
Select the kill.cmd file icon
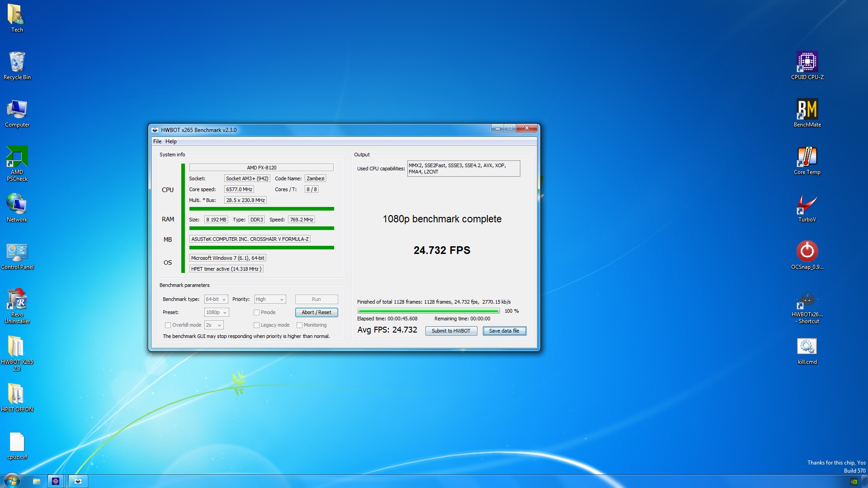pyautogui.click(x=807, y=350)
